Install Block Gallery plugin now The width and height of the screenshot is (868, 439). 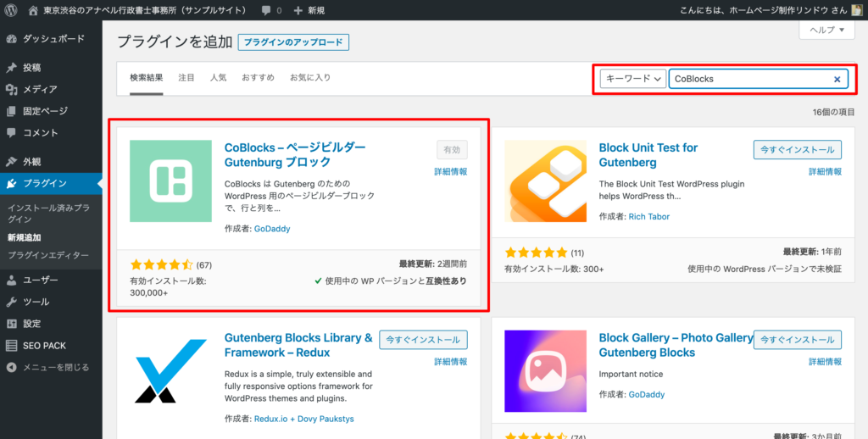797,340
